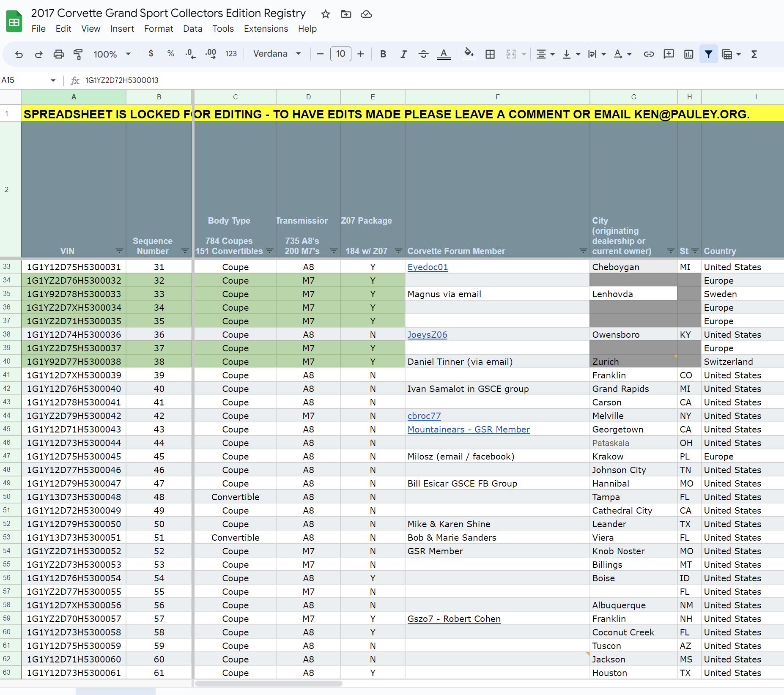Screen dimensions: 784x695
Task: Apply percent format using the toolbar
Action: (x=171, y=54)
